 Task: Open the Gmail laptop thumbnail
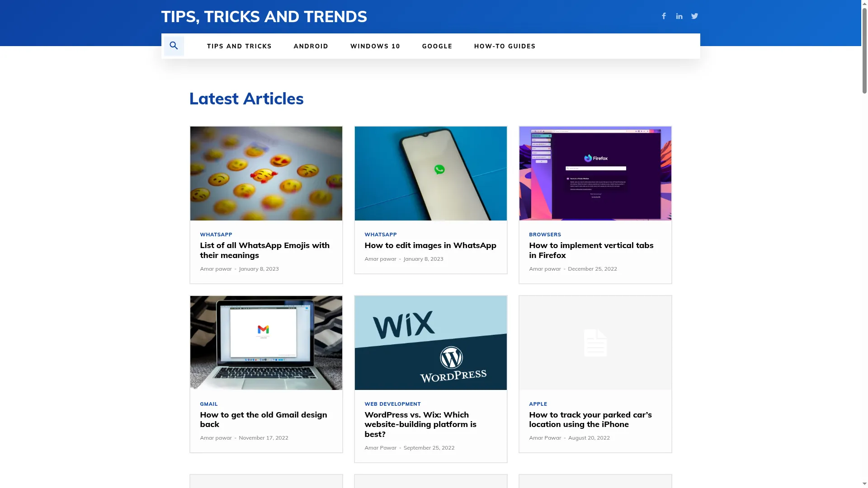click(x=266, y=343)
